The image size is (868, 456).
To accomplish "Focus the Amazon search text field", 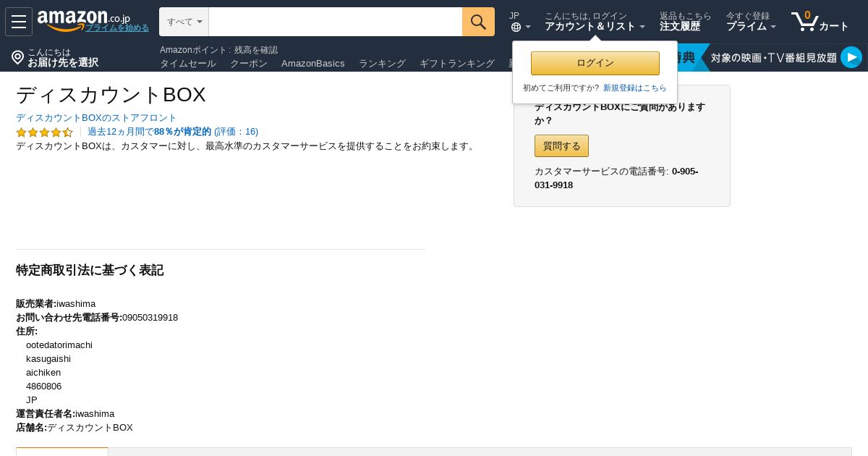I will tap(336, 22).
